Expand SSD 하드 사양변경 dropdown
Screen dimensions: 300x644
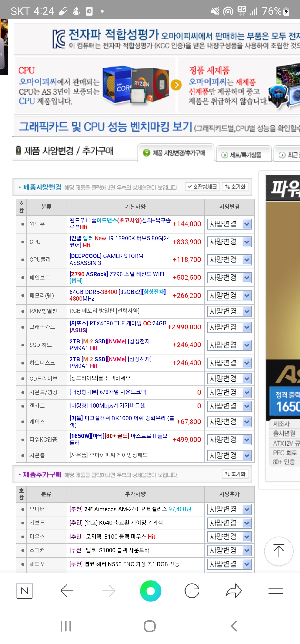tap(229, 345)
